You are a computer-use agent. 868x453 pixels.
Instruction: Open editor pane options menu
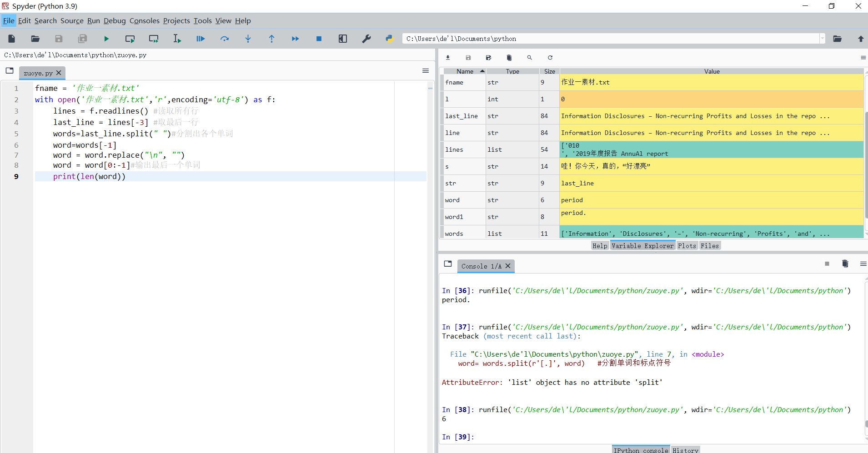click(x=426, y=70)
